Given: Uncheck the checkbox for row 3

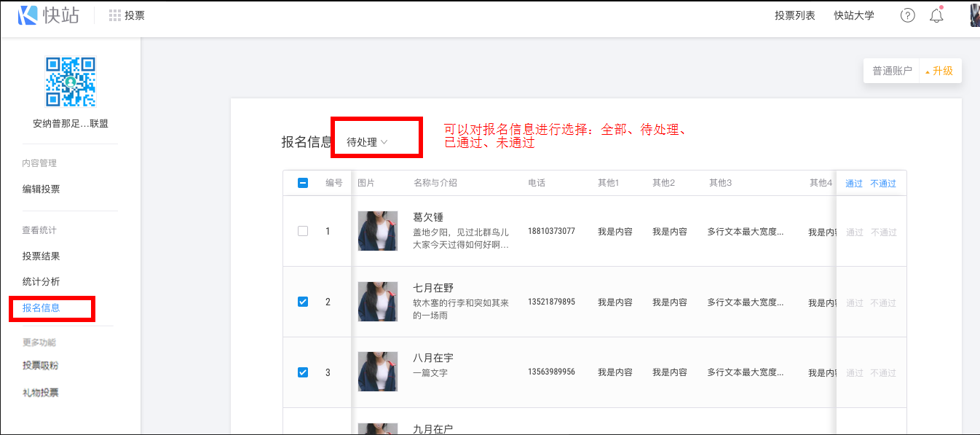Looking at the screenshot, I should click(x=303, y=372).
